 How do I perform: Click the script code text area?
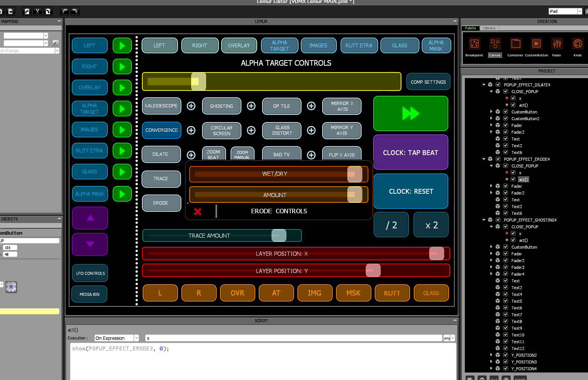(263, 361)
